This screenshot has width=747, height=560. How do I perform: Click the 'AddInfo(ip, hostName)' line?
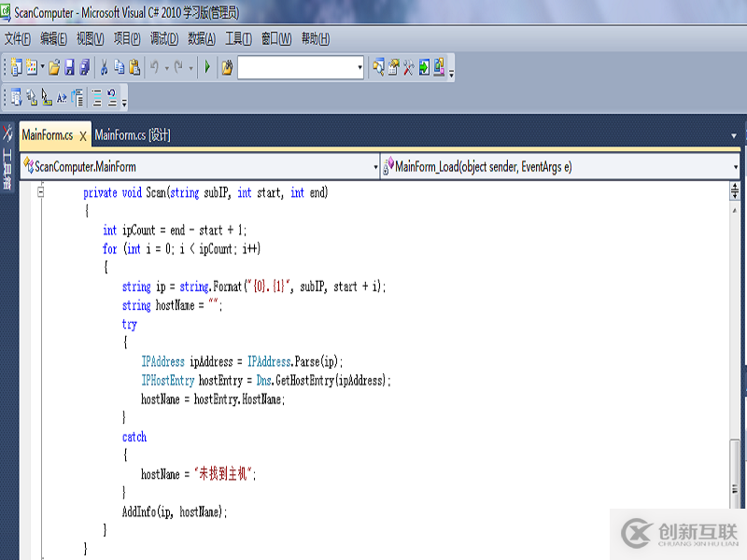(175, 511)
